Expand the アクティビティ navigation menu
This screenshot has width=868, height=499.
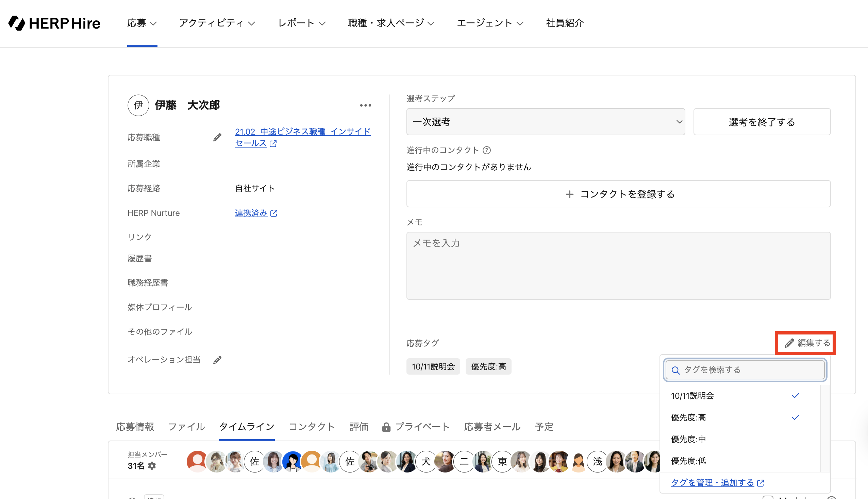pyautogui.click(x=217, y=23)
